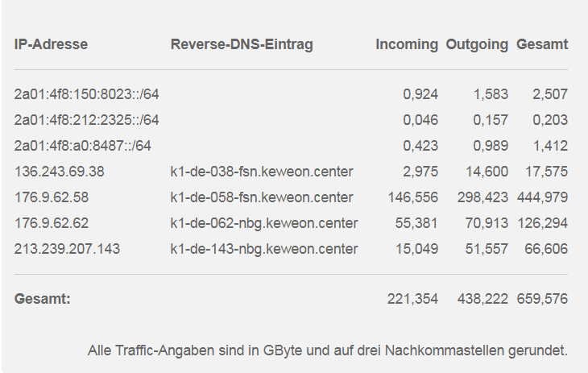
Task: Click reverse DNS k1-de-058-fsn.keweon.center
Action: (262, 197)
